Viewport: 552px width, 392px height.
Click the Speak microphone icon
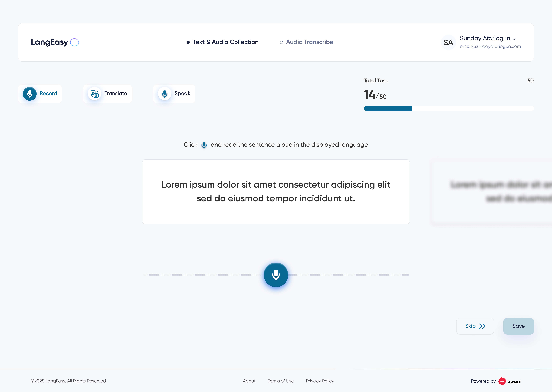[165, 94]
